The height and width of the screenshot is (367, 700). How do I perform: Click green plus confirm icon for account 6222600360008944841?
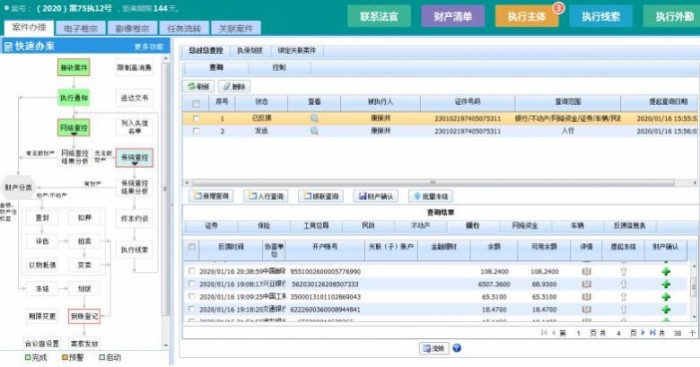click(666, 309)
